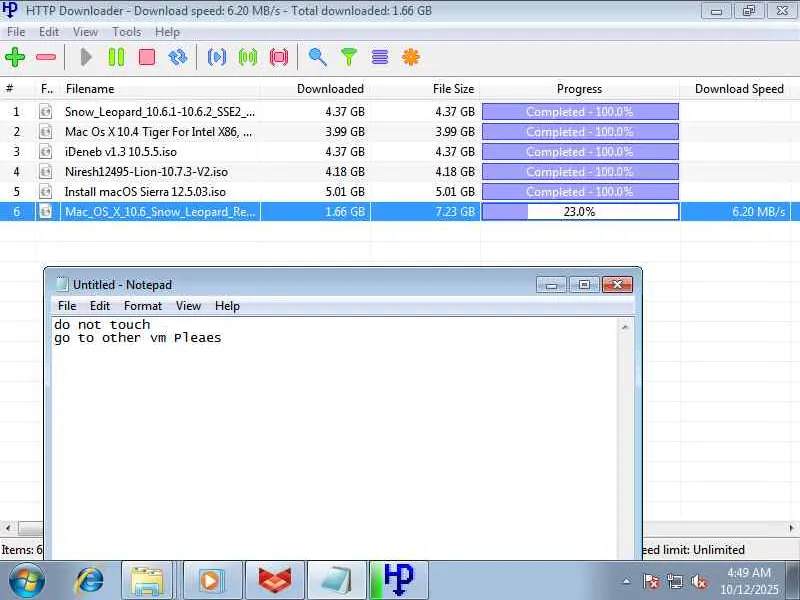Select Niresh12495-Lion-10.7.3-V2.iso filename
Screen dimensions: 800x600
click(x=146, y=171)
